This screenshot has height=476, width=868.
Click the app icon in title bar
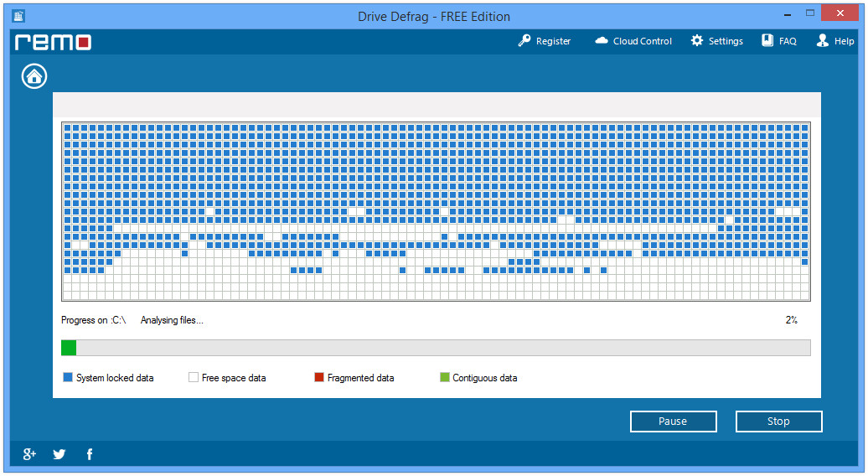tap(18, 16)
